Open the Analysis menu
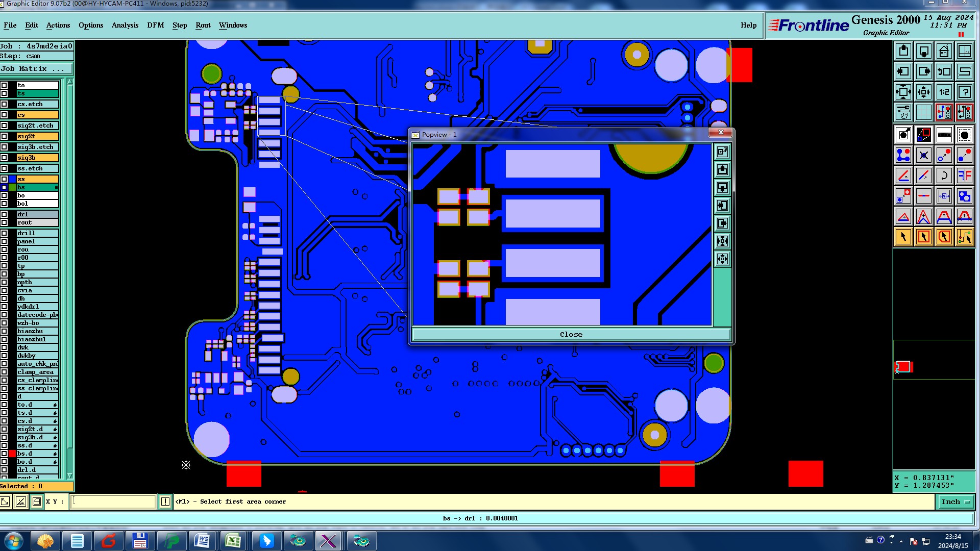 125,25
